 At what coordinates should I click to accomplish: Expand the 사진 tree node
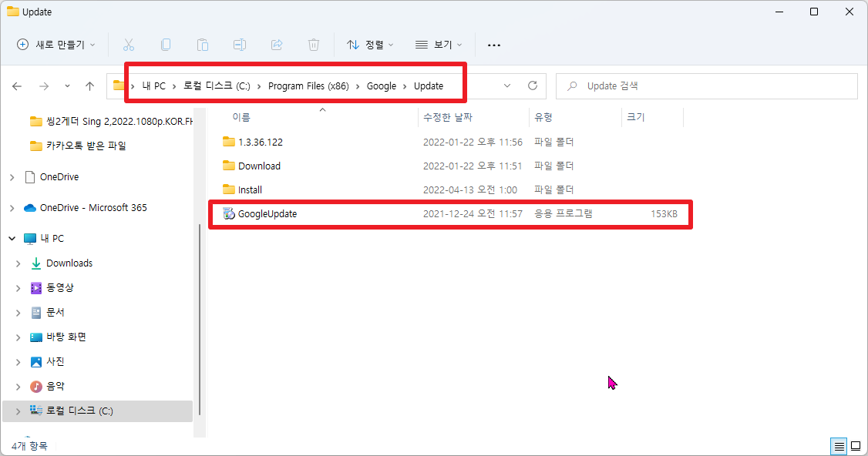(x=19, y=362)
